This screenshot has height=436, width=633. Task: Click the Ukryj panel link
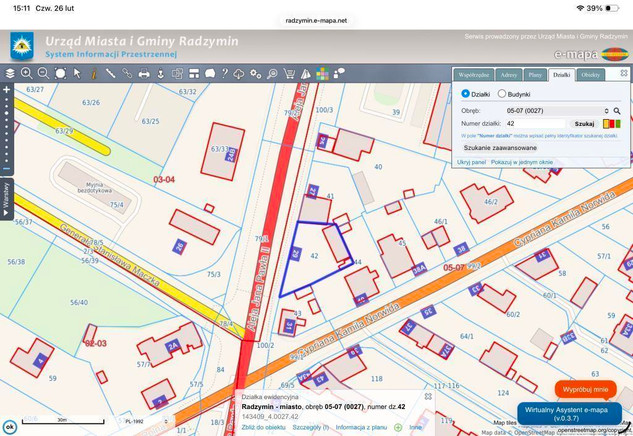[x=471, y=162]
